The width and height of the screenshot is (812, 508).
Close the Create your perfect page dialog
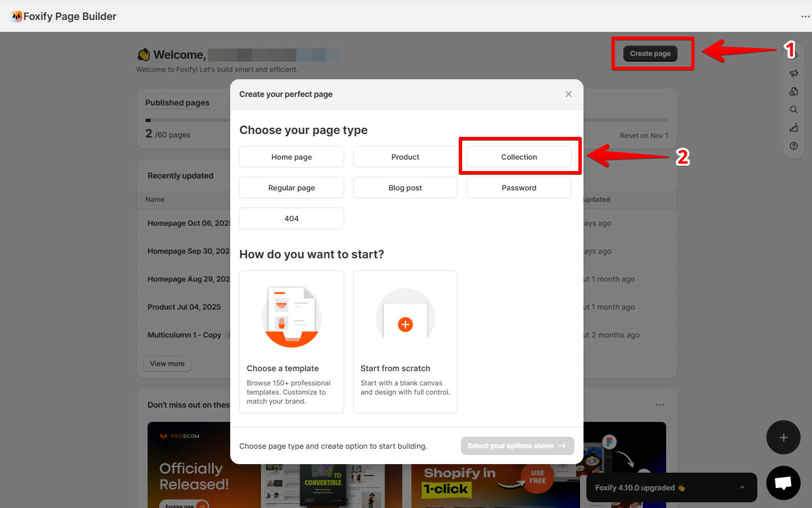(x=569, y=94)
